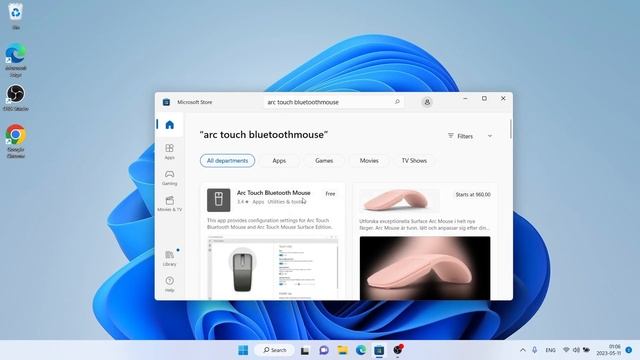Click the search magnifier icon in Store search box

coord(397,102)
